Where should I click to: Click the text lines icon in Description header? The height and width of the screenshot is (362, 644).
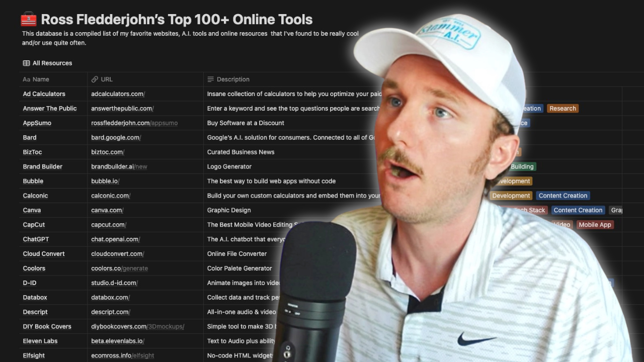tap(210, 79)
